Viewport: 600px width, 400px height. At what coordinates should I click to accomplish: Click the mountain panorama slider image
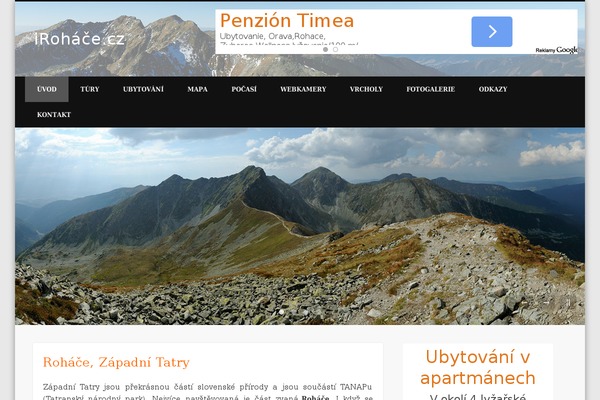tap(300, 226)
